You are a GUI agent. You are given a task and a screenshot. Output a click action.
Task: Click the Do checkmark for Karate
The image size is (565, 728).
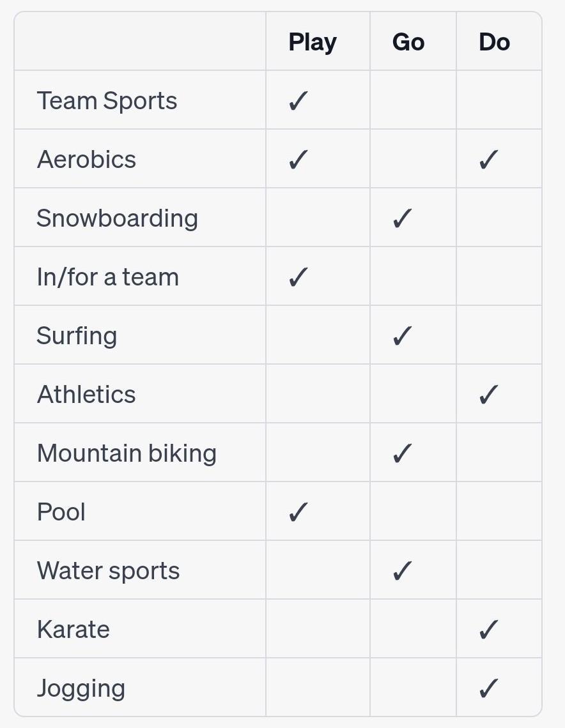pos(488,630)
